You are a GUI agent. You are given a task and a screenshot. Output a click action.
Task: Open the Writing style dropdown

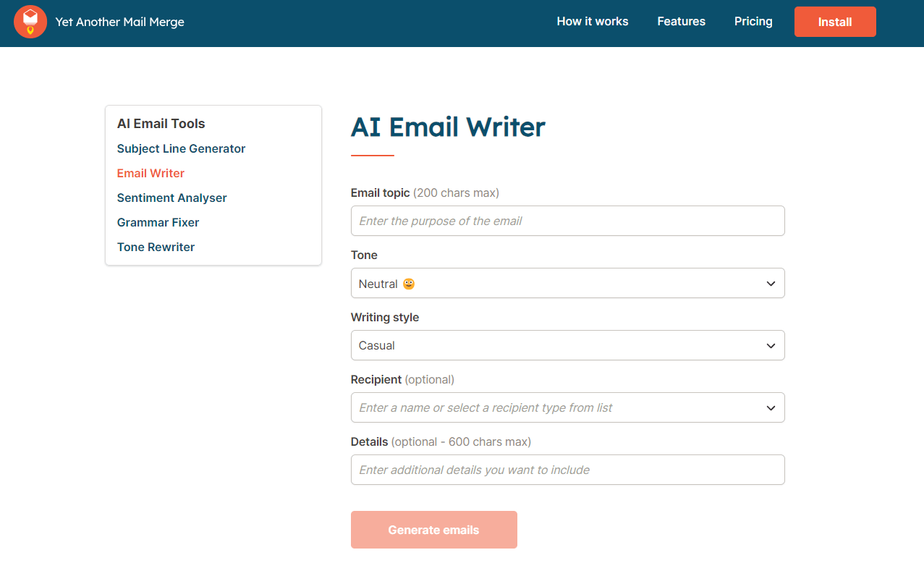(769, 345)
